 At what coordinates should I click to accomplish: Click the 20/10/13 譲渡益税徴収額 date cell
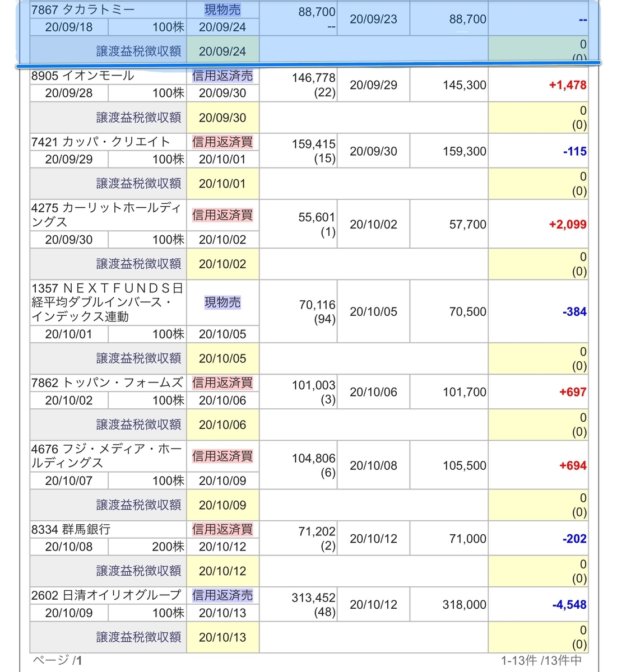coord(222,637)
